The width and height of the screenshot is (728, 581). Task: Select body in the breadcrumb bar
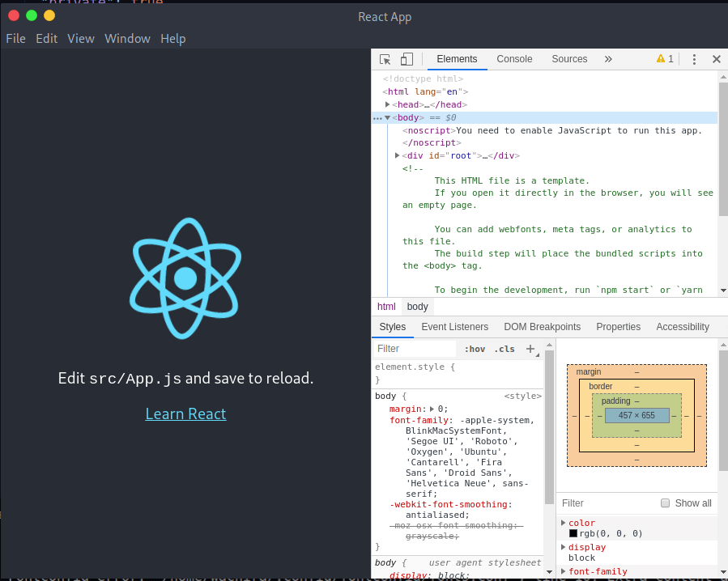(417, 306)
